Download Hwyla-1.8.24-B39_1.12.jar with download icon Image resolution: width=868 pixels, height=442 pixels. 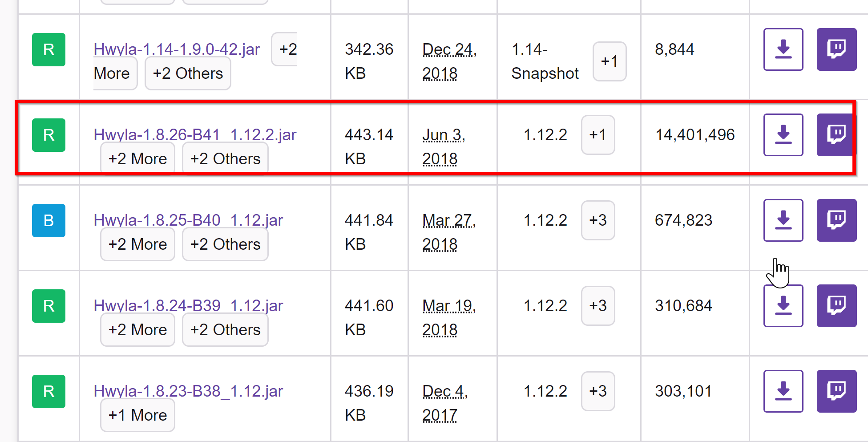click(x=783, y=306)
